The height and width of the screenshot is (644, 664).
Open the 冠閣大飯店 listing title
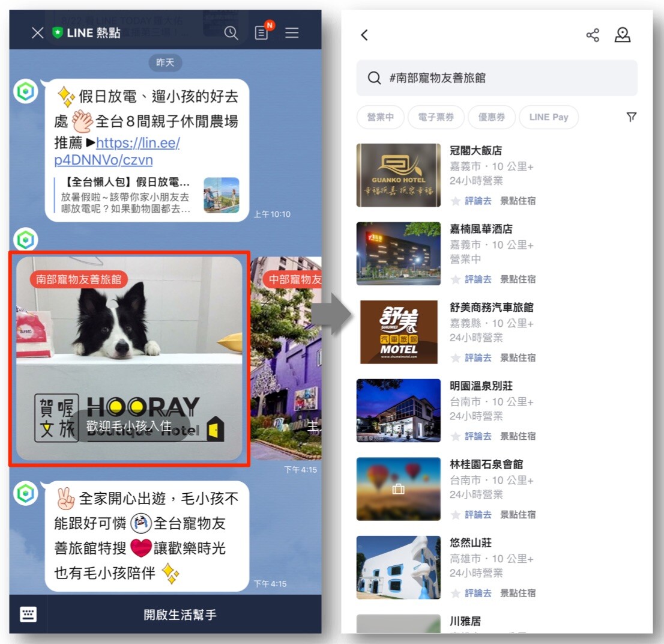tap(475, 150)
